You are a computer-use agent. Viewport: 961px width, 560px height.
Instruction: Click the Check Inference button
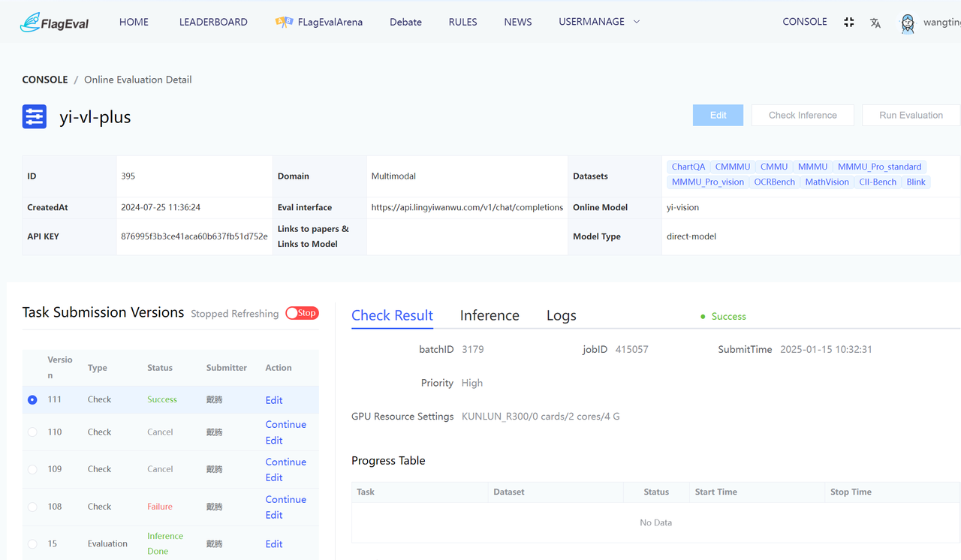(803, 115)
